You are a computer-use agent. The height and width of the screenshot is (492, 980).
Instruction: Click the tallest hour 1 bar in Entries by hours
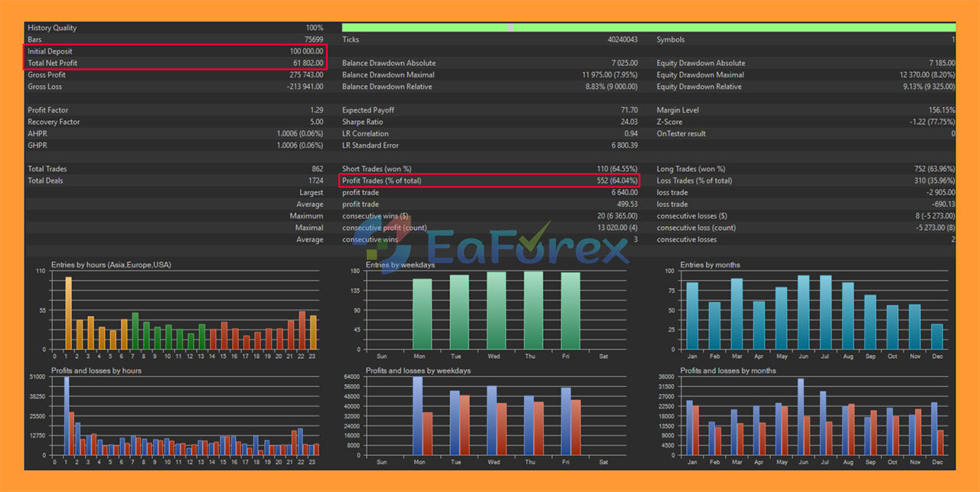click(68, 313)
